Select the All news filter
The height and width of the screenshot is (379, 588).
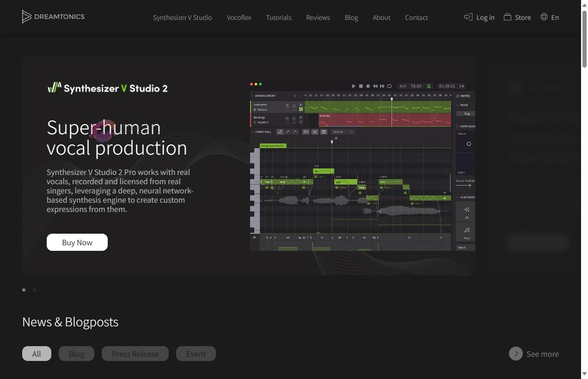[x=37, y=354]
